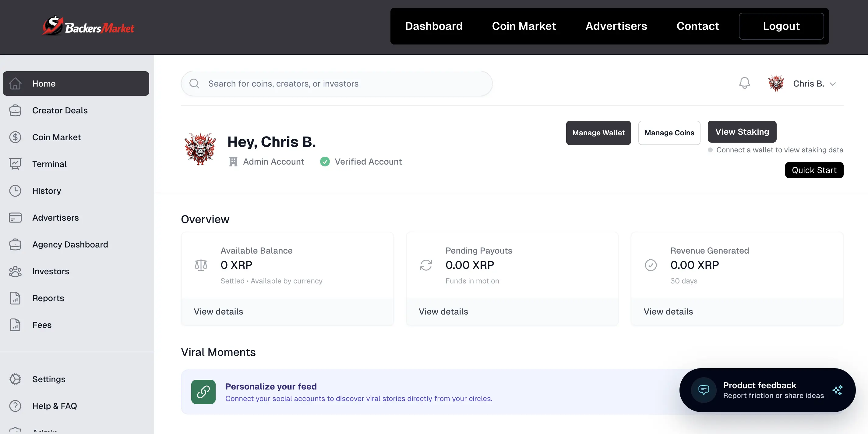Image resolution: width=868 pixels, height=434 pixels.
Task: Click the Product feedback chat icon
Action: (704, 390)
